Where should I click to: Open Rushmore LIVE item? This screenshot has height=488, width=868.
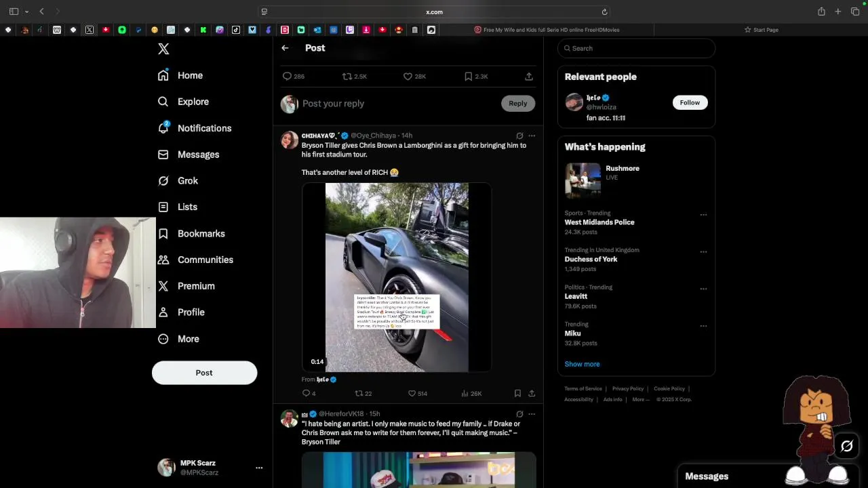[x=636, y=180]
